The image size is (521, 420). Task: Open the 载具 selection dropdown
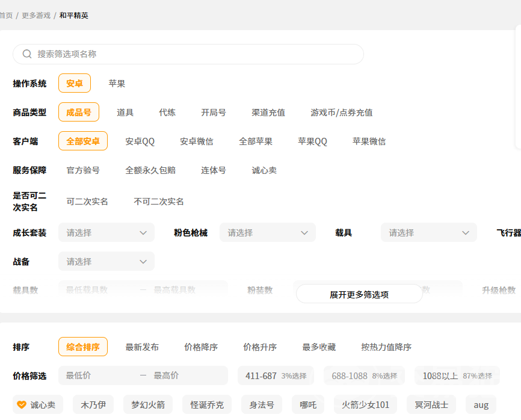(x=428, y=233)
